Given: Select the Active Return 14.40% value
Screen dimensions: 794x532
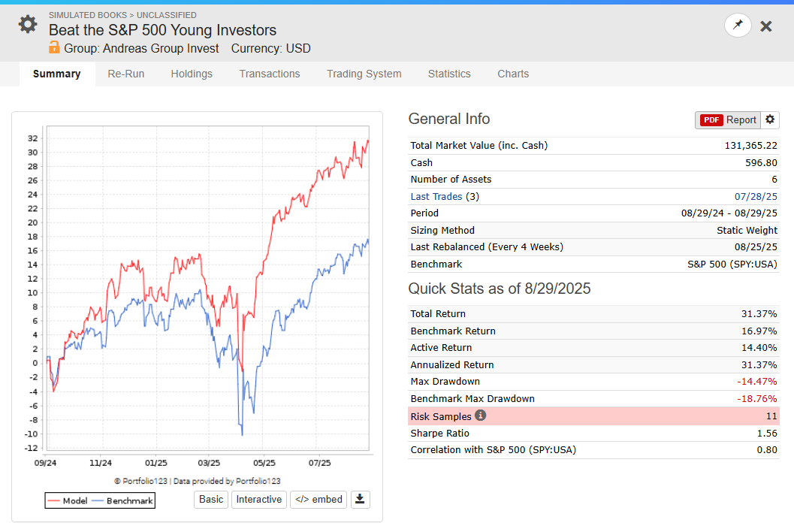Looking at the screenshot, I should click(x=759, y=348).
